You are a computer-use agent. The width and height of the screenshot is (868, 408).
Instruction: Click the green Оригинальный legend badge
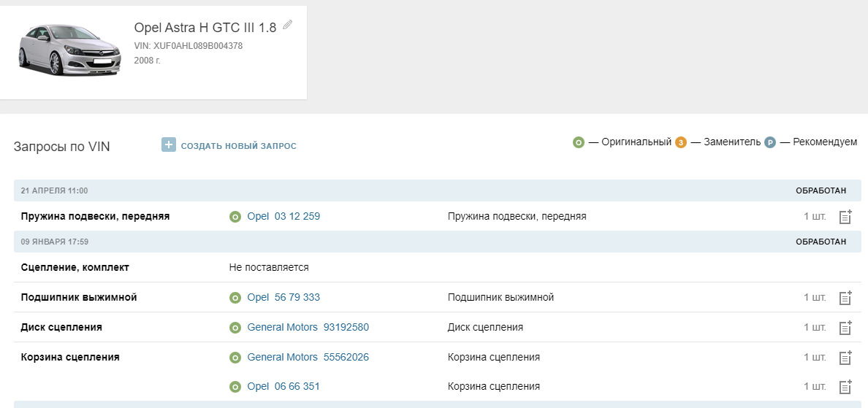(x=579, y=142)
